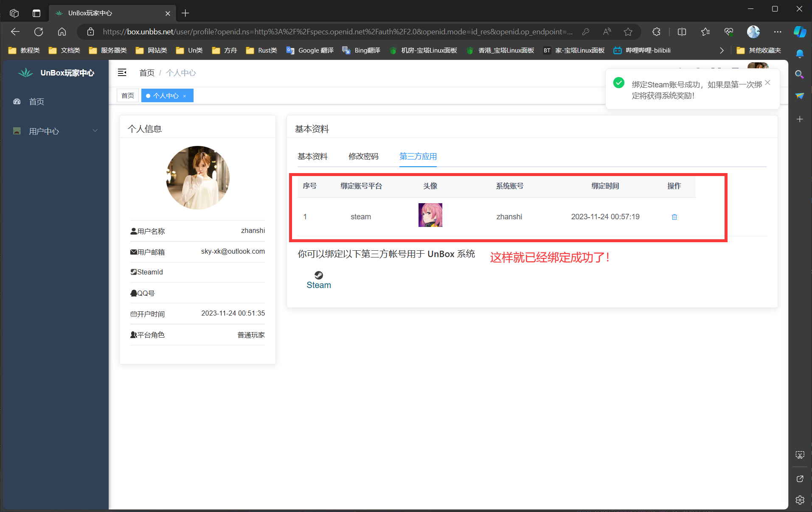Screen dimensions: 812x512
Task: Open sidebar search icon
Action: click(x=800, y=75)
